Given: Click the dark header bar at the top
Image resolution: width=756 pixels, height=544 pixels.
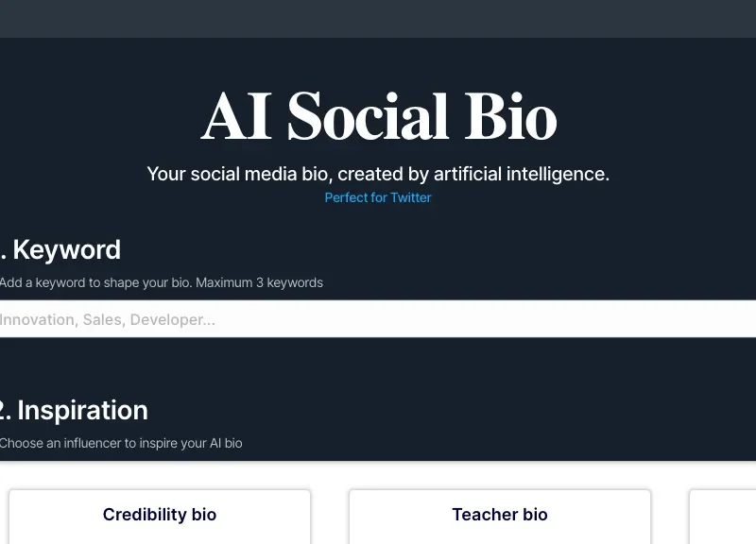Looking at the screenshot, I should (x=378, y=18).
